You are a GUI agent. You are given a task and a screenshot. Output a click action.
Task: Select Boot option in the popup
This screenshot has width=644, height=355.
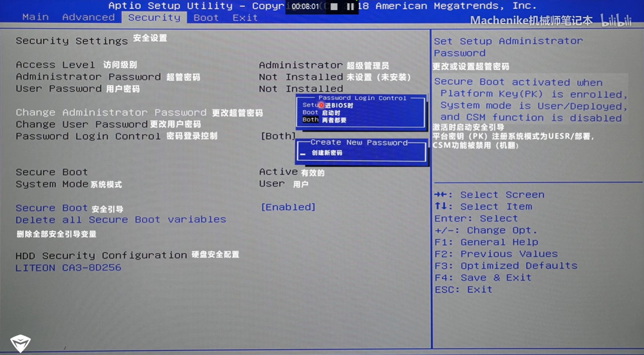(311, 112)
